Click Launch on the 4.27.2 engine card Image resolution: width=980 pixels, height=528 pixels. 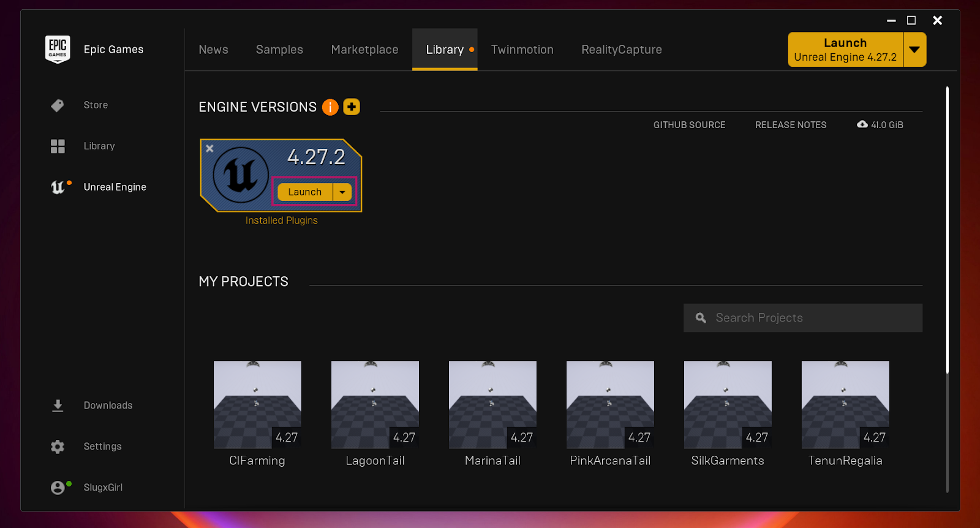point(305,192)
